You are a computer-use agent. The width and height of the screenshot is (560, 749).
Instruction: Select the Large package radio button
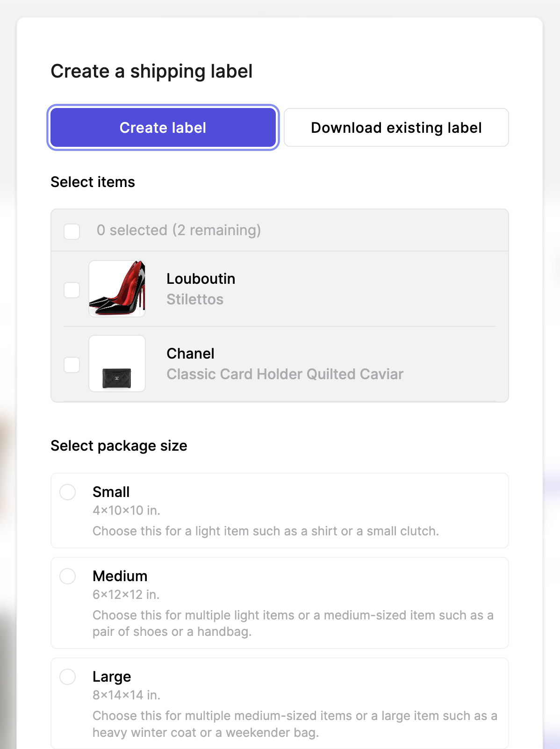pyautogui.click(x=68, y=677)
